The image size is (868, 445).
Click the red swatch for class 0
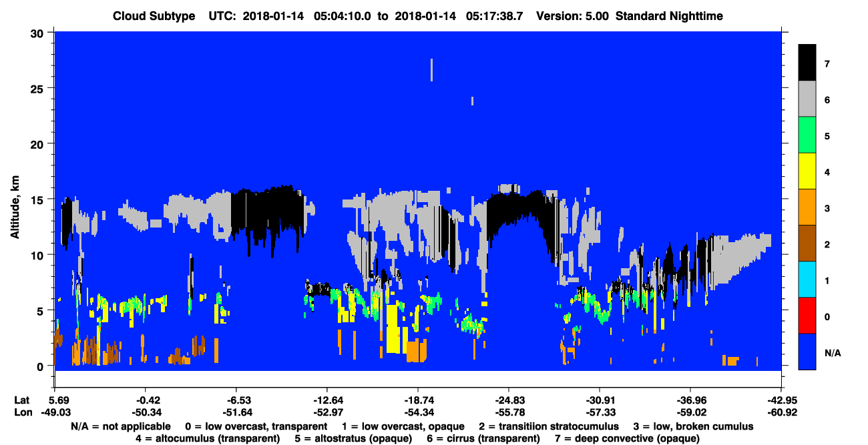(x=807, y=316)
